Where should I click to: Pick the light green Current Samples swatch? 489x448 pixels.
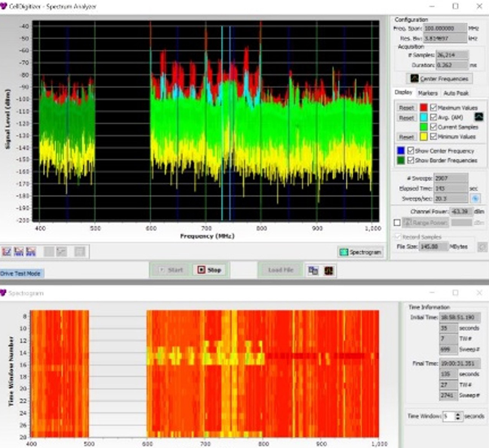point(423,127)
